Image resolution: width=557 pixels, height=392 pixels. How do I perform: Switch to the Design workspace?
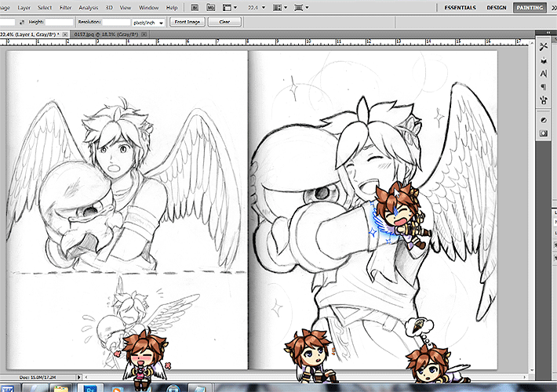tap(497, 8)
